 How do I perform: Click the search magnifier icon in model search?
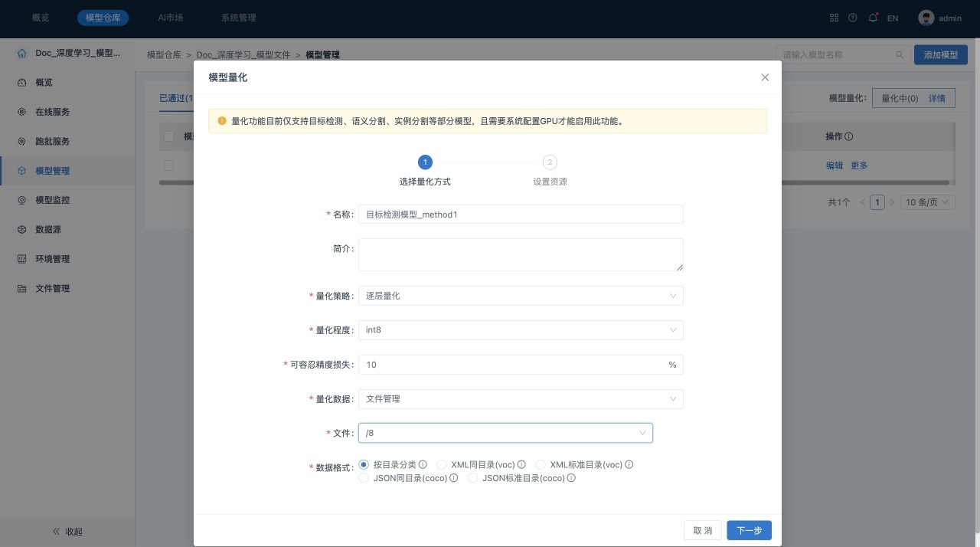[899, 55]
